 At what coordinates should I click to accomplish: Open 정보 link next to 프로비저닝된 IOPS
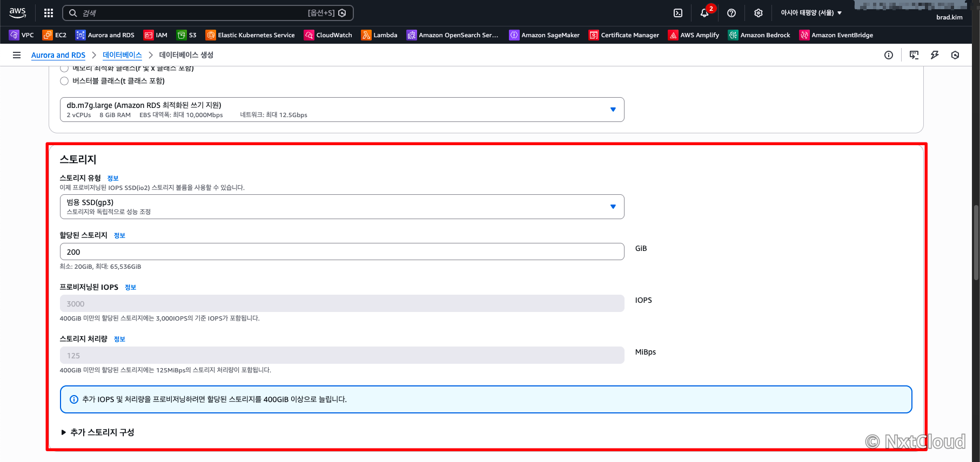coord(130,287)
